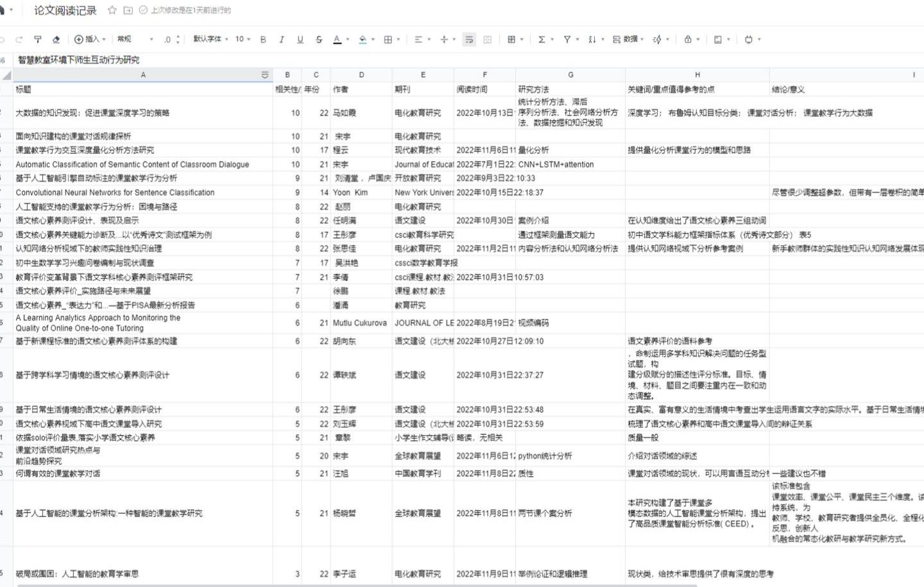Open the fill color dropdown arrow

point(373,39)
